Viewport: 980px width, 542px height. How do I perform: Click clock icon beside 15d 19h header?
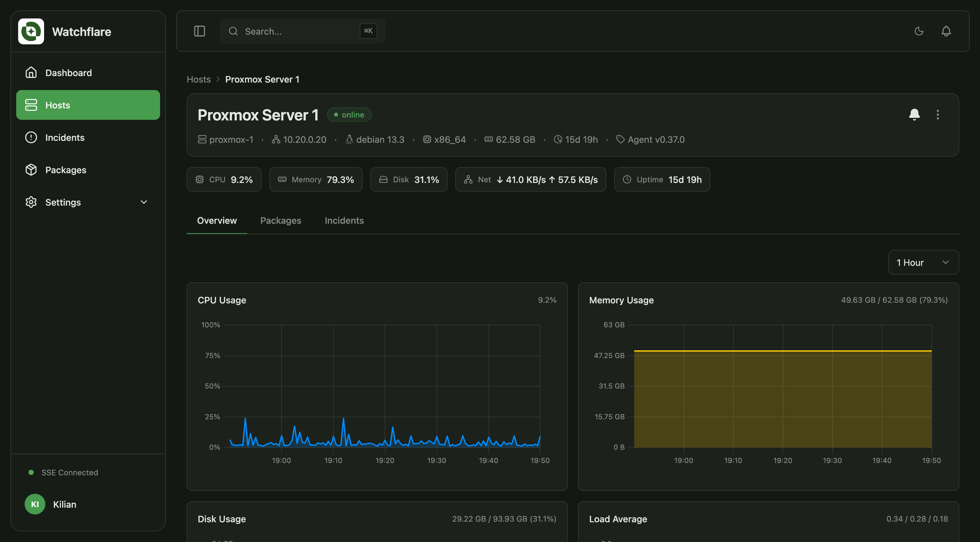[x=558, y=140]
